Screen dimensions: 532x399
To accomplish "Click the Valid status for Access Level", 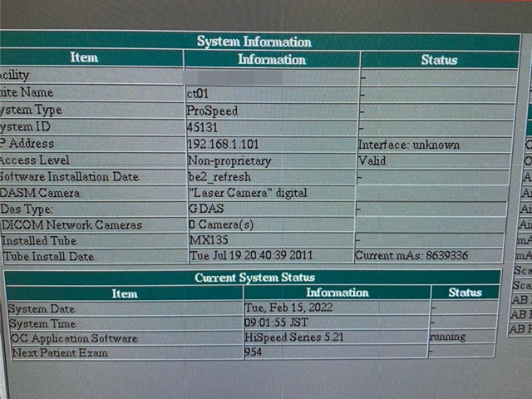I will coord(372,160).
